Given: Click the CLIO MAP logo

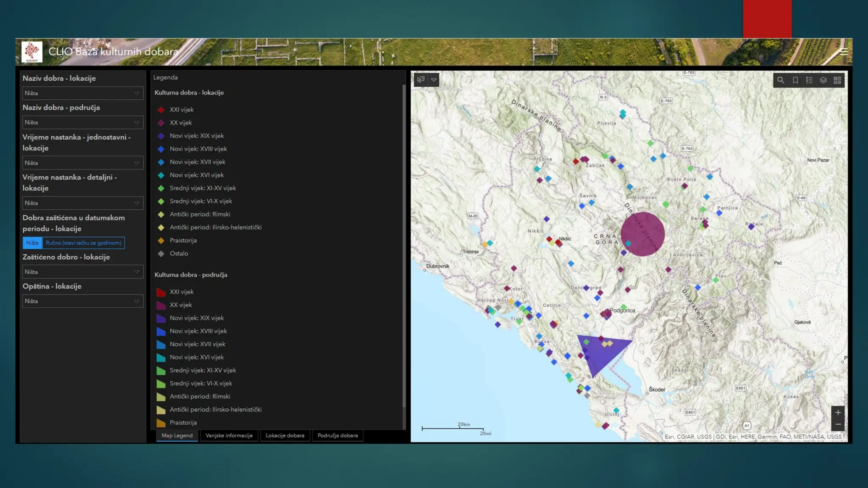Looking at the screenshot, I should 32,52.
